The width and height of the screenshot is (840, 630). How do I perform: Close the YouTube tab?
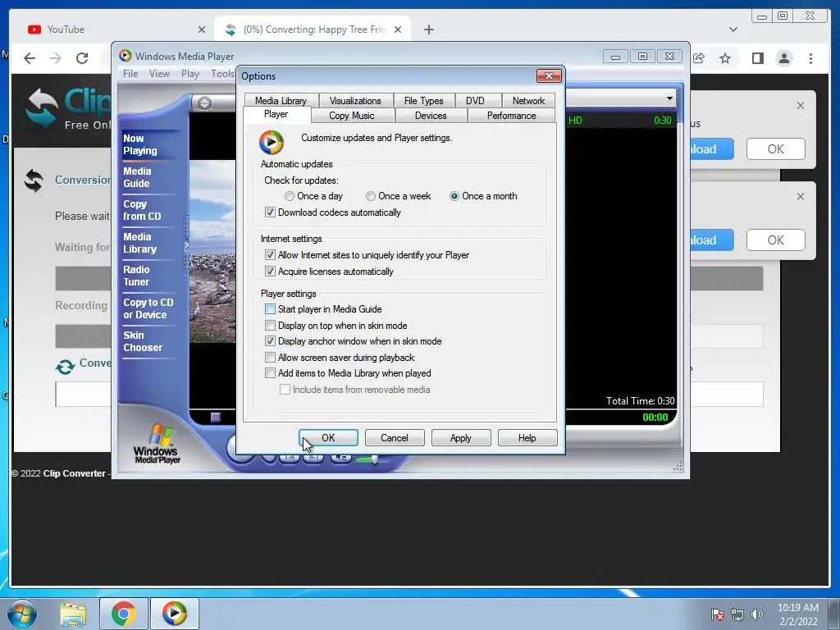tap(202, 30)
